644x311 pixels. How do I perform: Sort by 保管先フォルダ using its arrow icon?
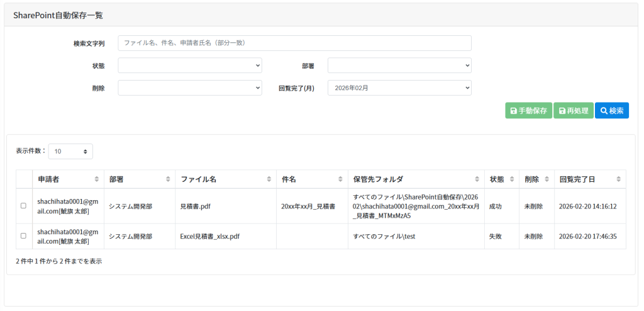pyautogui.click(x=477, y=179)
